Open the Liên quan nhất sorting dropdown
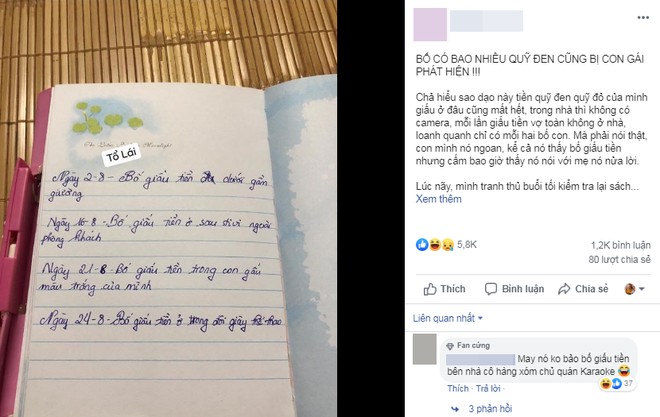The width and height of the screenshot is (660, 417). click(x=447, y=318)
